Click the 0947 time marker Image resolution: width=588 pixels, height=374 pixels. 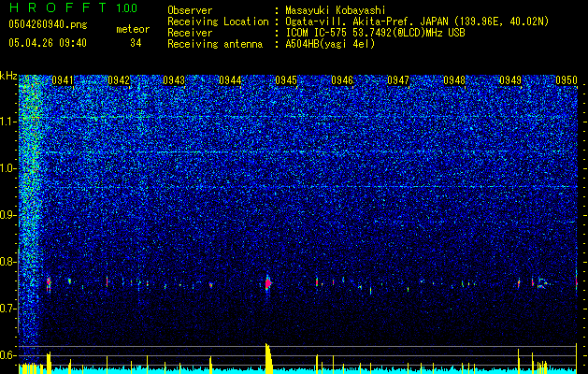pyautogui.click(x=398, y=80)
